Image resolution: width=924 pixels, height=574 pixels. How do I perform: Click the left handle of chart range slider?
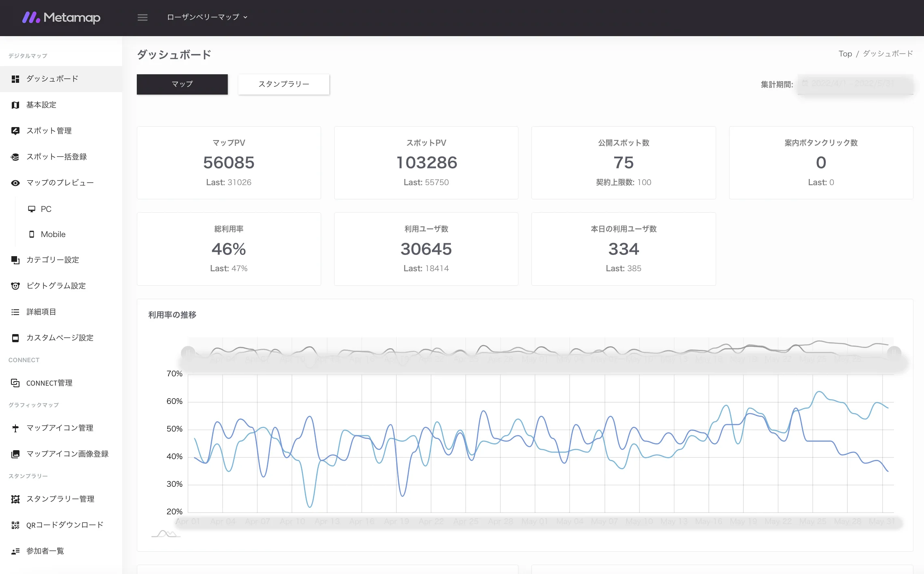(188, 353)
